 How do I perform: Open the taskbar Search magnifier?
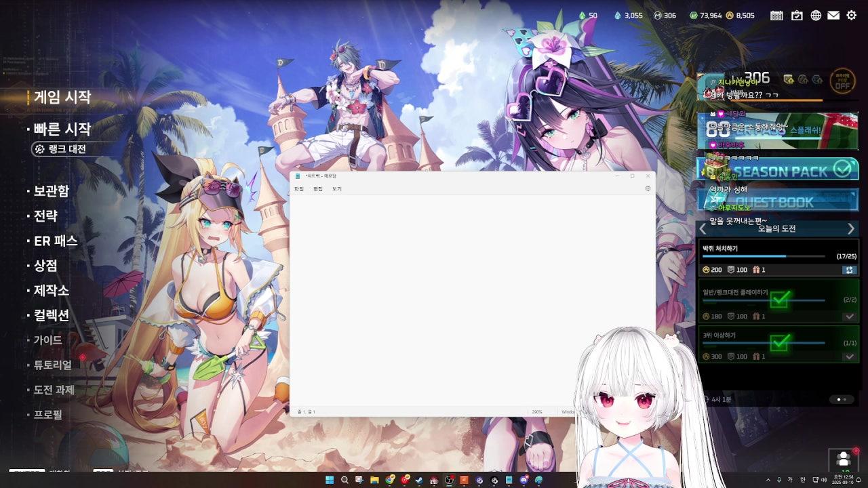(x=344, y=480)
